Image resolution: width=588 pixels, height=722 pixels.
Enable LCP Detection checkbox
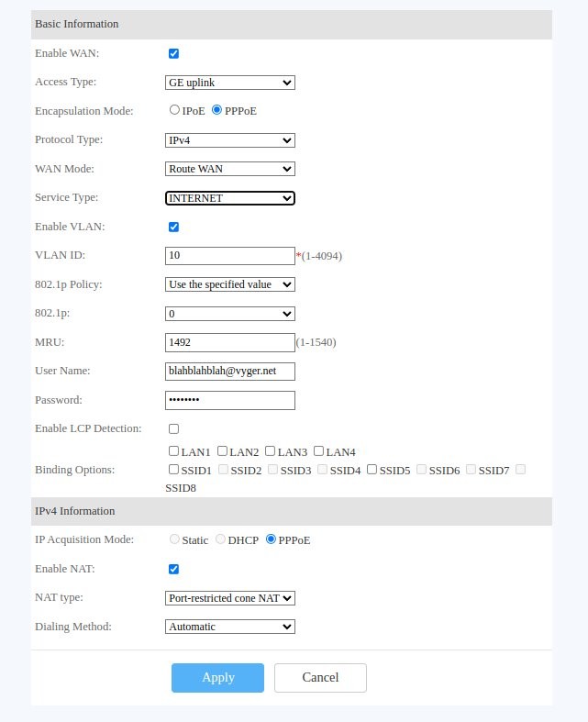[173, 428]
